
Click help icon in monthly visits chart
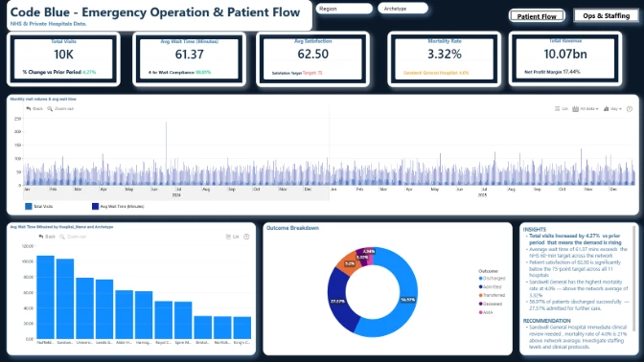pyautogui.click(x=630, y=109)
